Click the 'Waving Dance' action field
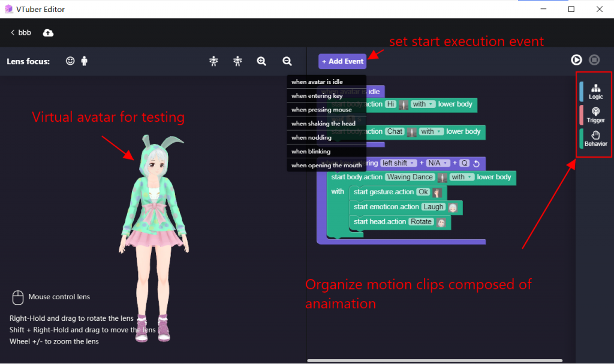 410,177
